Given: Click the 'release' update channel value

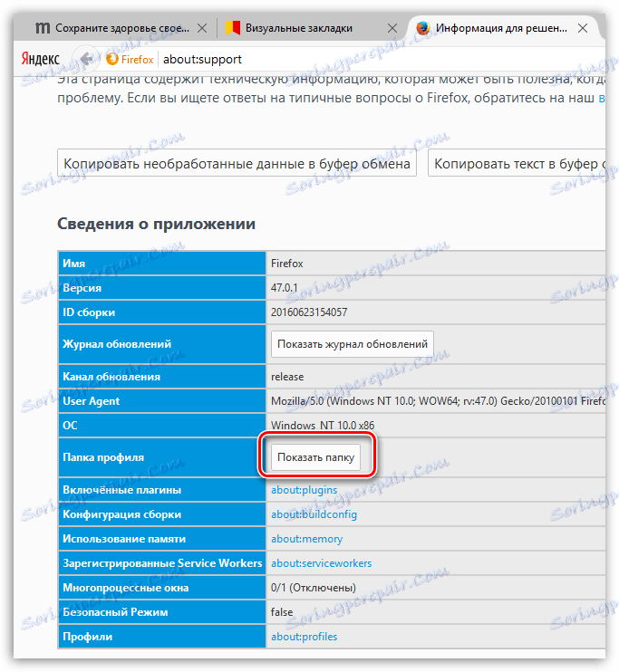Looking at the screenshot, I should (x=287, y=377).
